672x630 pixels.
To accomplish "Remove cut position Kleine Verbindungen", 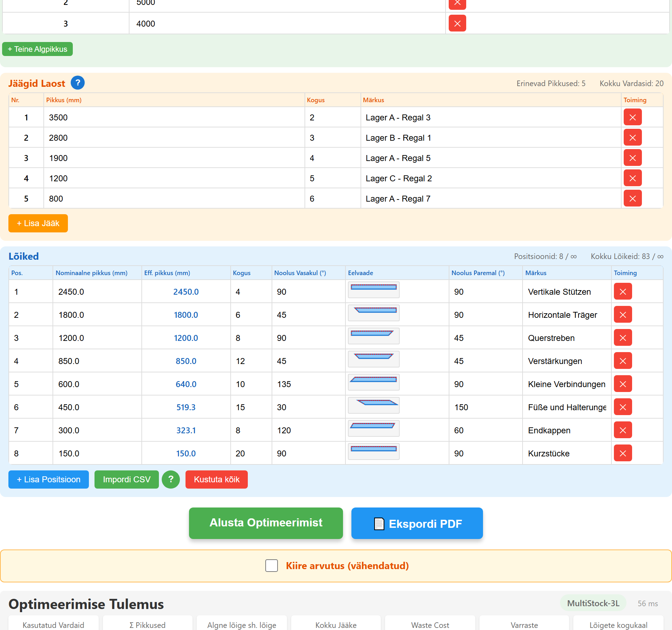I will 623,384.
